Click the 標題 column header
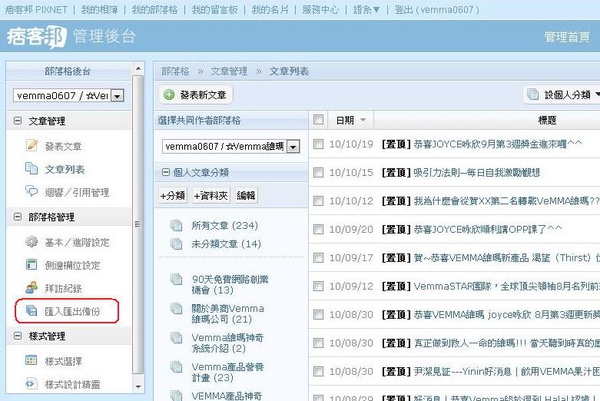 (547, 120)
